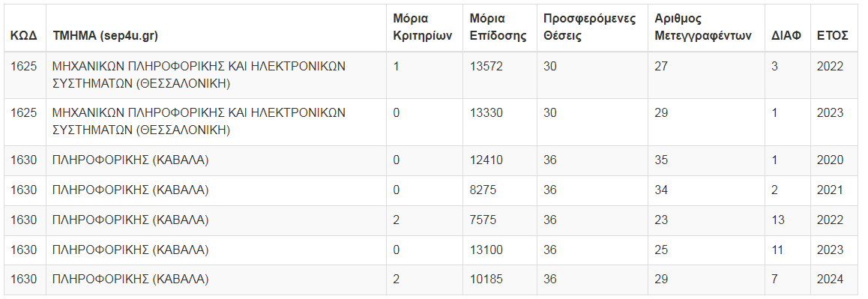Click the ΔΙΑΦ value 13
Viewport: 868px width, 299px height.
pos(778,220)
